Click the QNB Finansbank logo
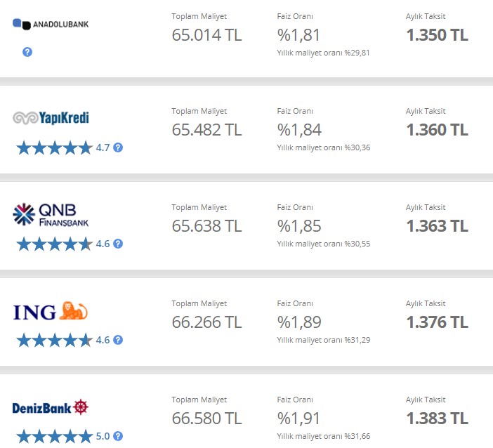Image resolution: width=493 pixels, height=448 pixels. (x=51, y=215)
